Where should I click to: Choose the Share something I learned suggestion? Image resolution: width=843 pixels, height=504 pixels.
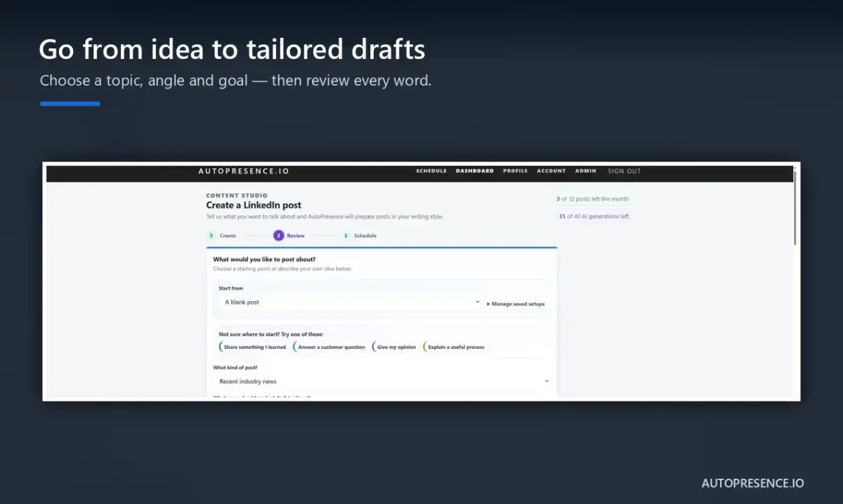[254, 347]
